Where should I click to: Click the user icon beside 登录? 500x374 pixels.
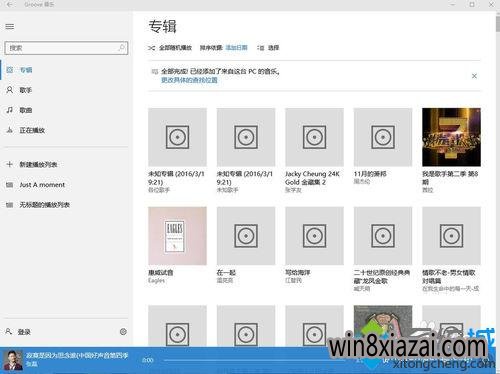coord(9,332)
